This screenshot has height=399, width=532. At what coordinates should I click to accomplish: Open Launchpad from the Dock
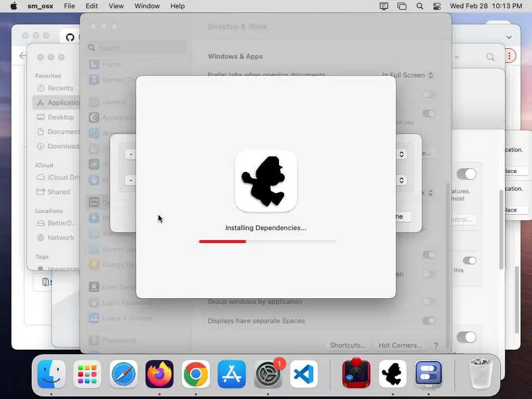tap(87, 374)
